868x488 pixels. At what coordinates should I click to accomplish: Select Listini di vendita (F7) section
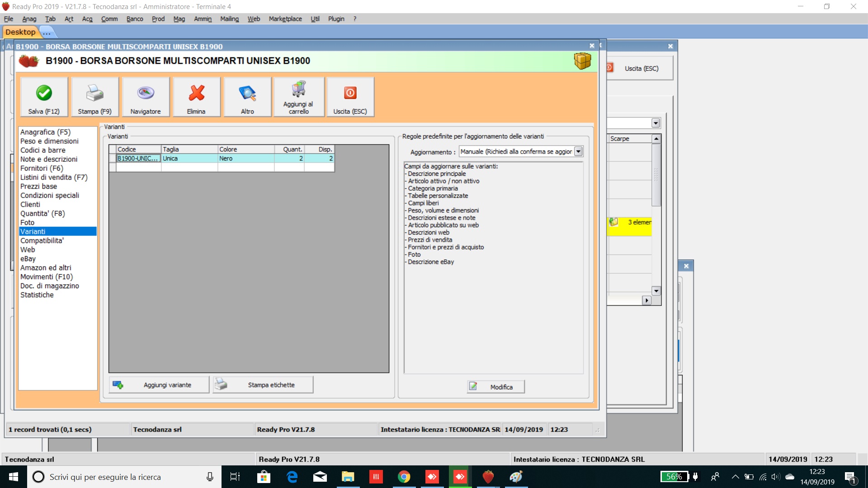[54, 178]
